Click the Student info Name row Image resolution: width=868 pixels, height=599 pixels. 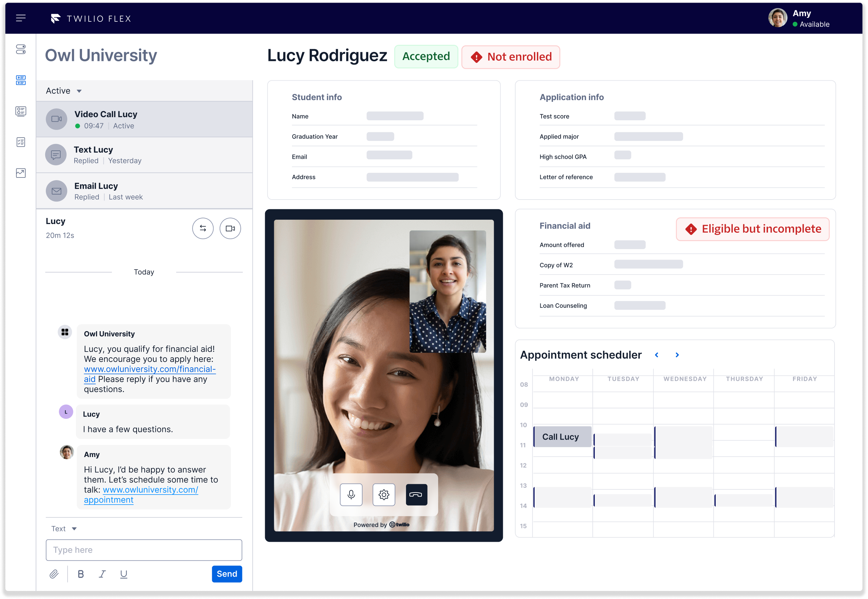(385, 116)
